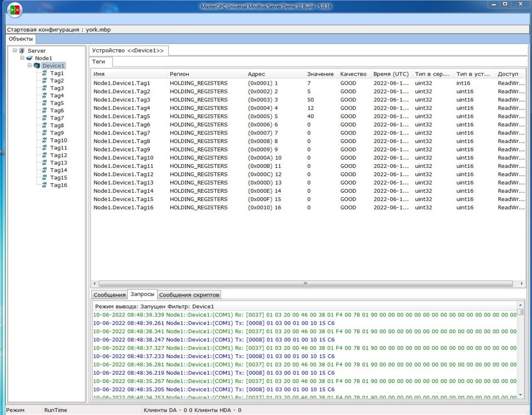The width and height of the screenshot is (532, 415).
Task: Click the Доступ column header
Action: (510, 74)
